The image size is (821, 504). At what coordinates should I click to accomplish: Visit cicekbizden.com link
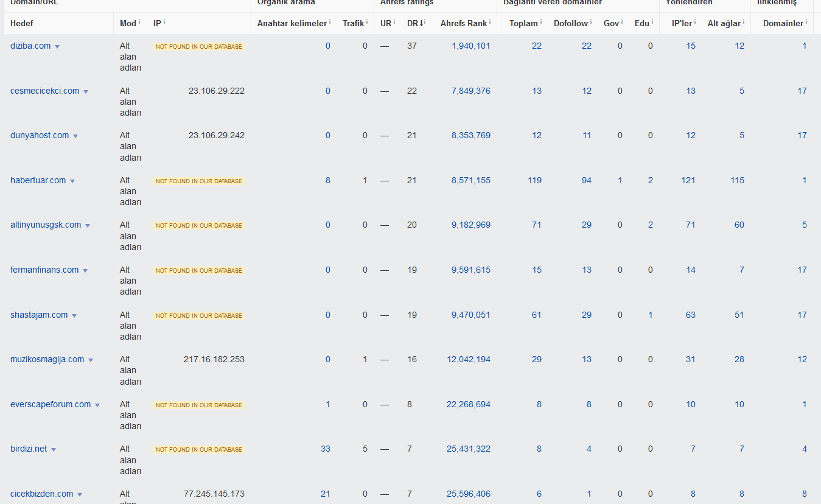click(x=42, y=494)
